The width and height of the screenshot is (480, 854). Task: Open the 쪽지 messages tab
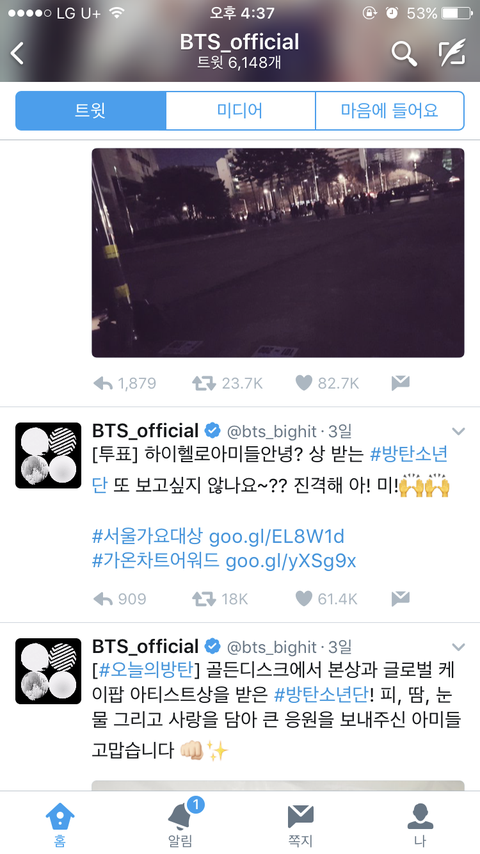300,825
